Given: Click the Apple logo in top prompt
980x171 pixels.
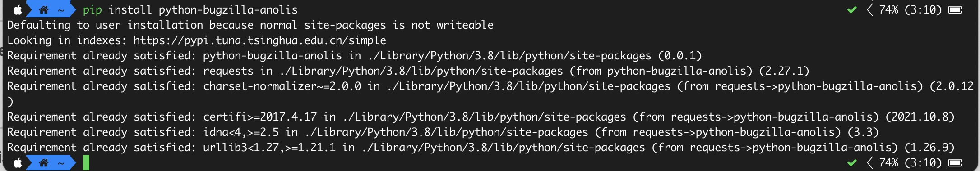Looking at the screenshot, I should pyautogui.click(x=18, y=10).
